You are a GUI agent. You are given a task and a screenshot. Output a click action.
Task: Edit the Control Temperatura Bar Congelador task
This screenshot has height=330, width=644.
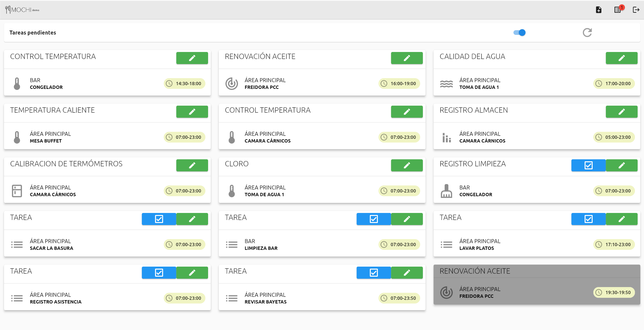(192, 58)
